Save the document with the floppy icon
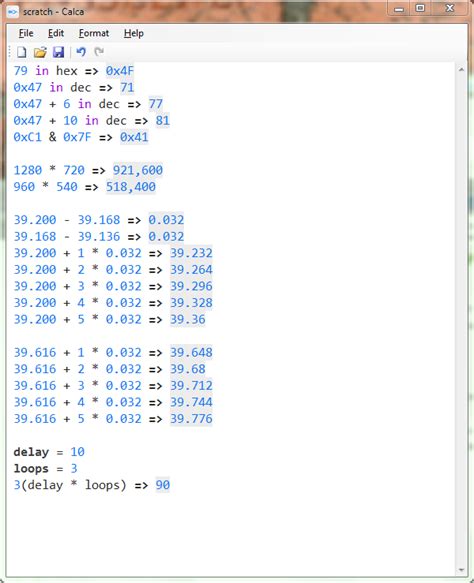474x583 pixels. point(58,52)
